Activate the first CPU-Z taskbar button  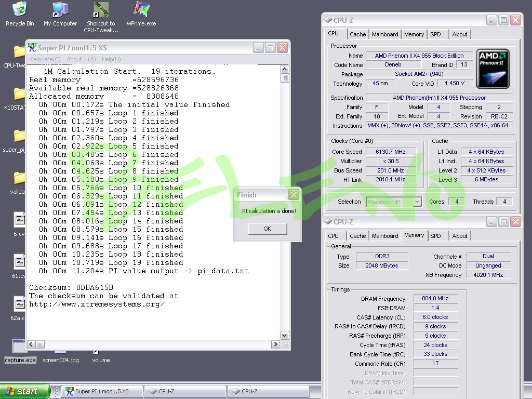[185, 391]
